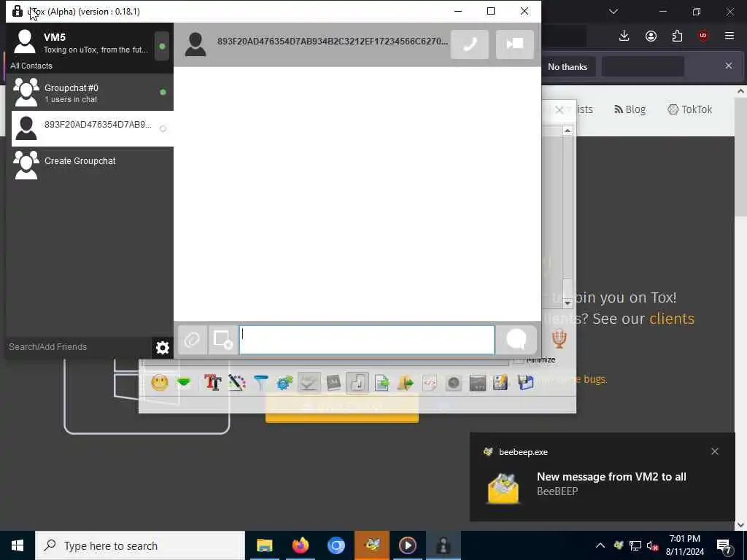Expand Firefox list all tabs chevron
The height and width of the screenshot is (560, 747).
click(x=614, y=12)
